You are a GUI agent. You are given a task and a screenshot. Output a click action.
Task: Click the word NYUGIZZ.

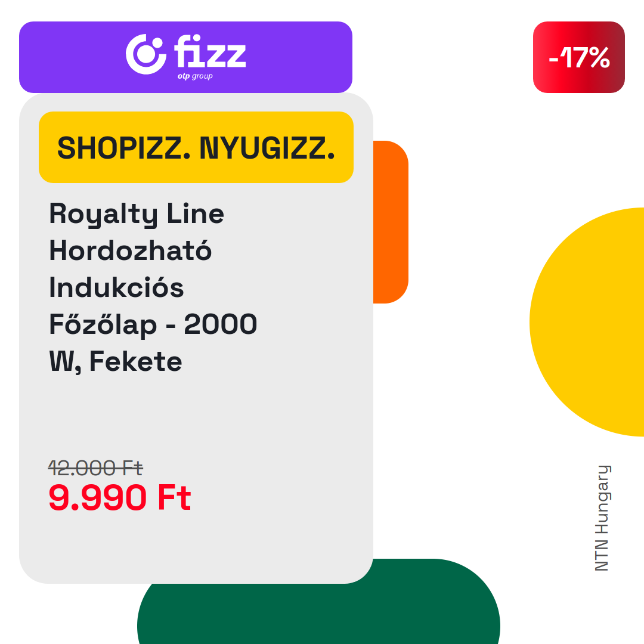pos(267,148)
